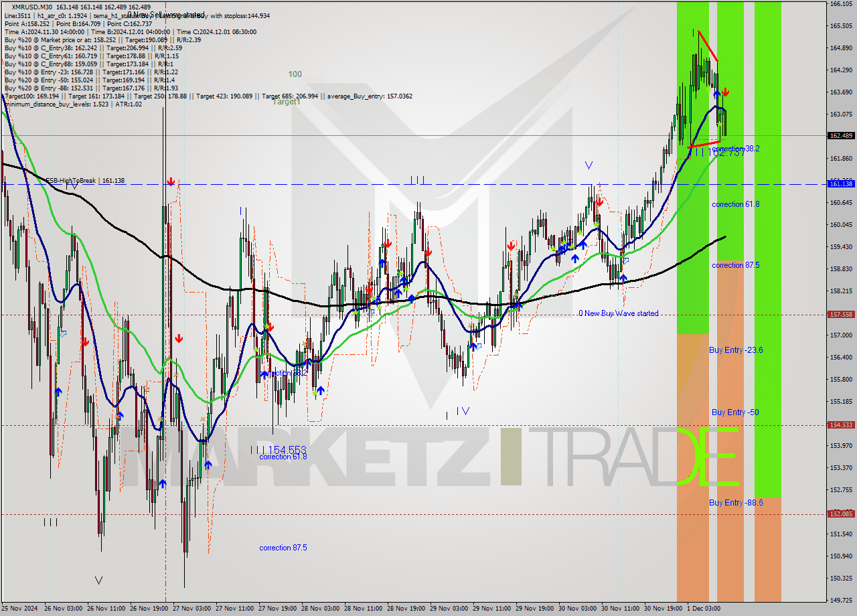Click the '27 Nov 19:00' time axis label
857x616 pixels.
(278, 609)
